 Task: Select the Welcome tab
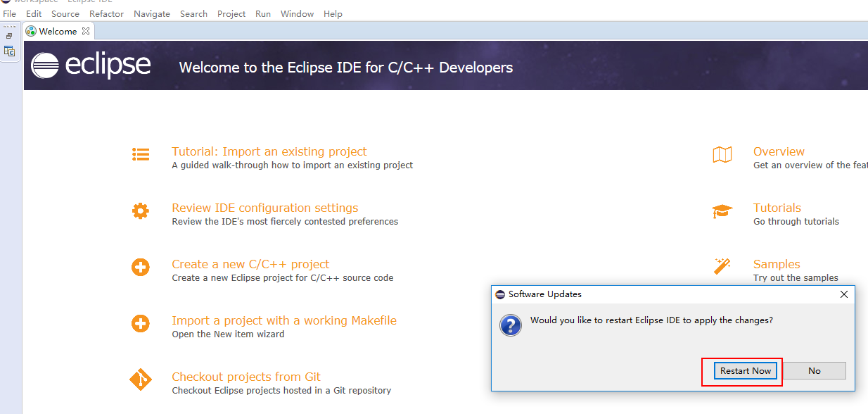58,31
